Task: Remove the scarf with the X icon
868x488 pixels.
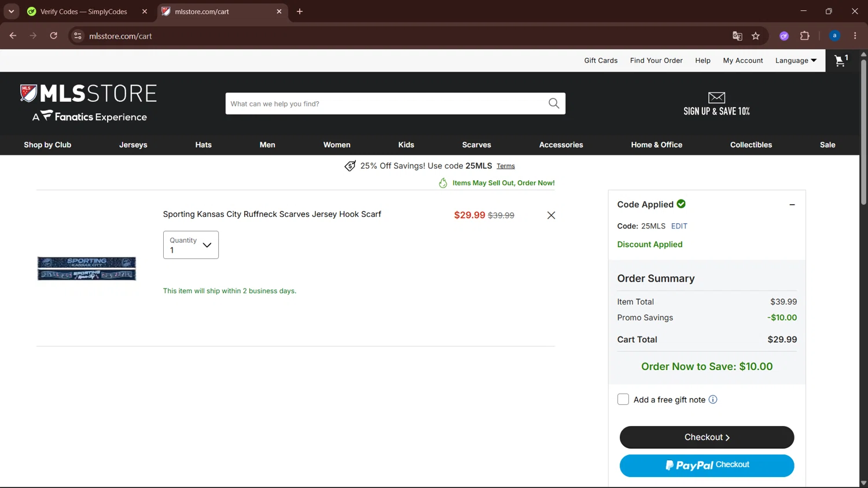Action: pos(551,215)
